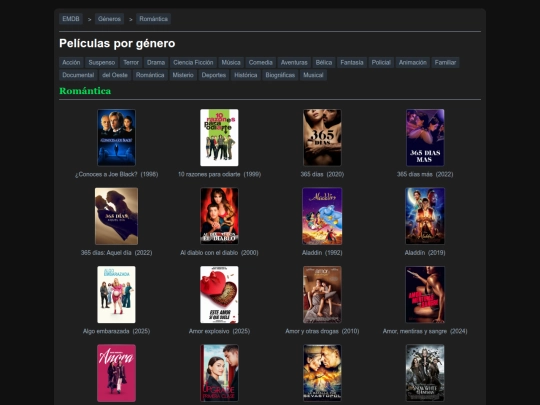The image size is (540, 405).
Task: Choose the Musical genre tag
Action: pos(313,75)
